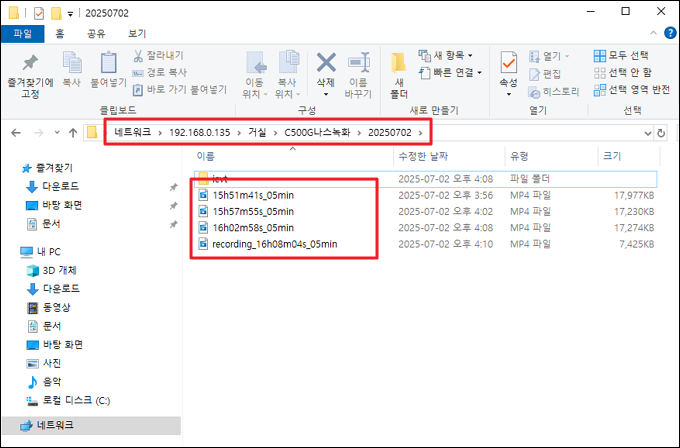The image size is (680, 448).
Task: Open the File menu tab
Action: (x=21, y=33)
